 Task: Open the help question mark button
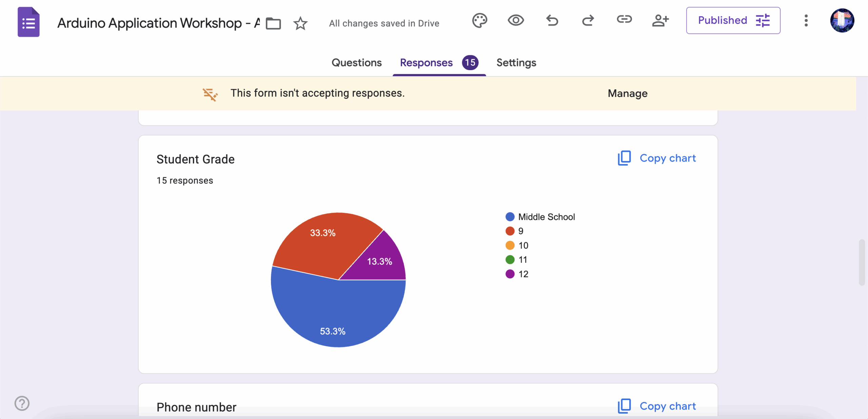click(22, 403)
